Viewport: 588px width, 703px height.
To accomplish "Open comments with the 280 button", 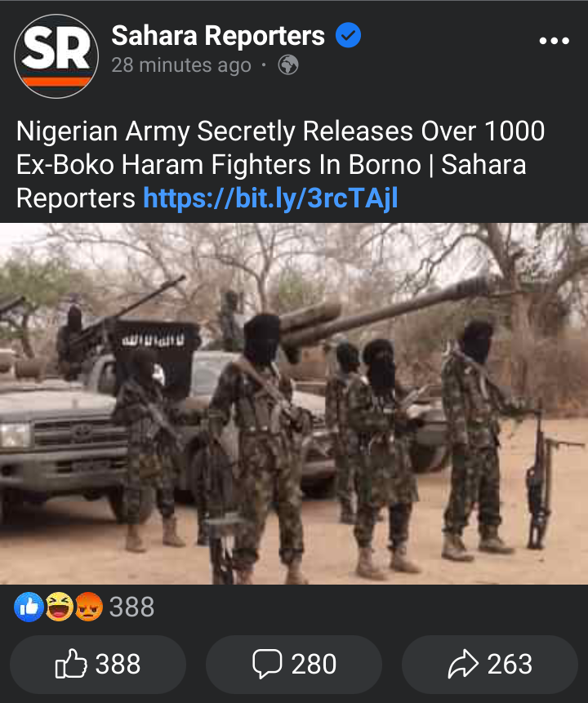I will pyautogui.click(x=294, y=664).
